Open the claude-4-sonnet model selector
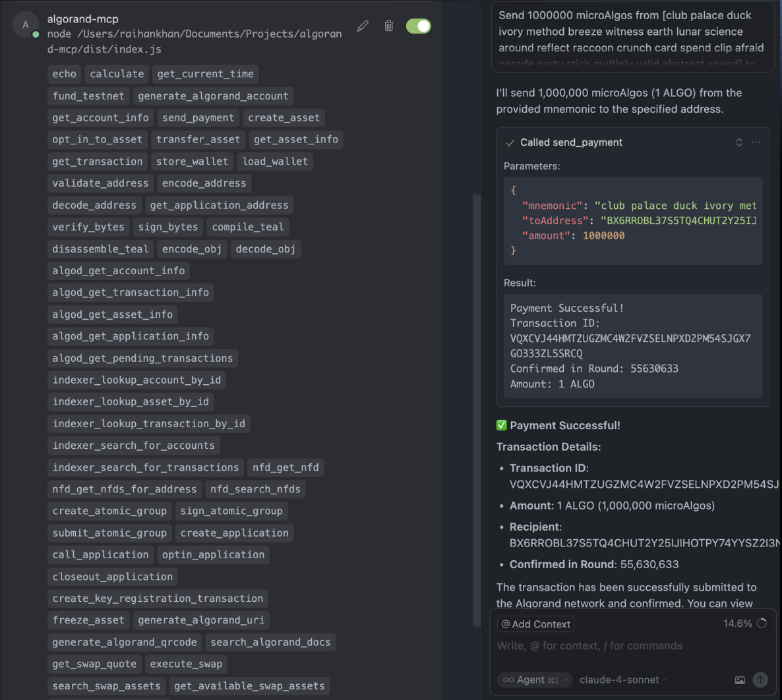Viewport: 782px width, 700px height. pos(622,680)
